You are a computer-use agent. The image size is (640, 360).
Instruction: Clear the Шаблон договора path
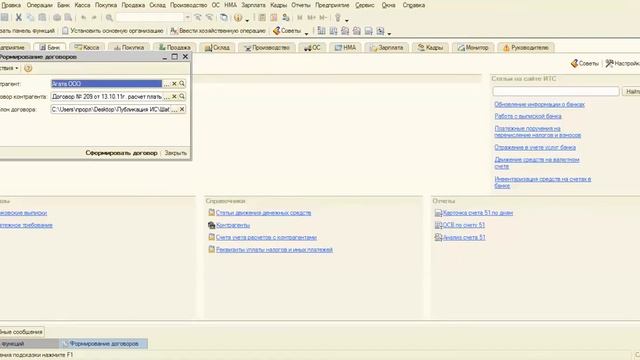click(x=182, y=109)
